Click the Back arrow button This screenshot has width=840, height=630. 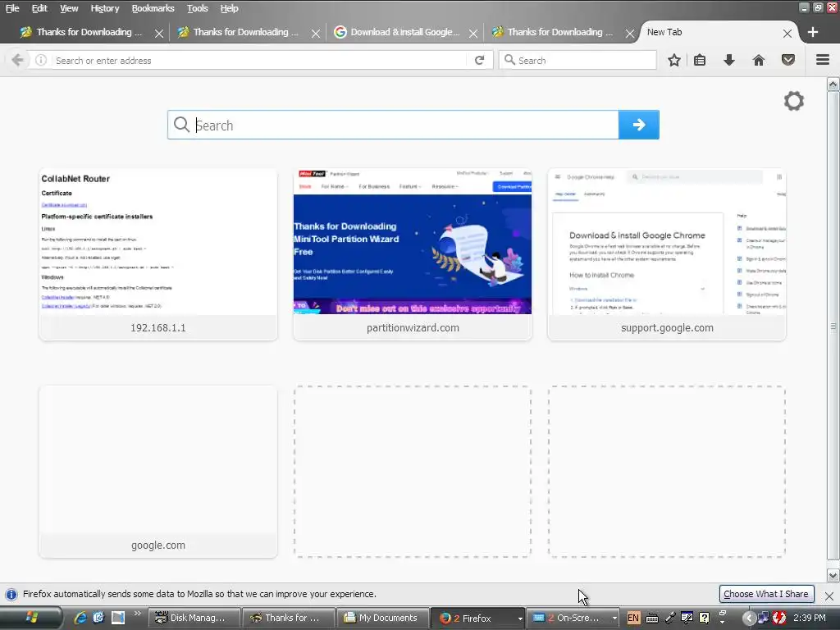(17, 60)
